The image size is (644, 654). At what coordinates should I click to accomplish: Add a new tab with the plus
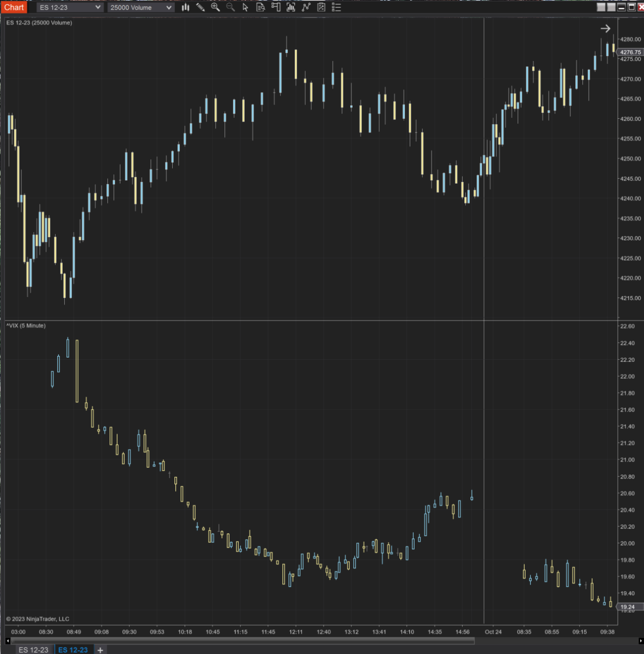pyautogui.click(x=100, y=650)
